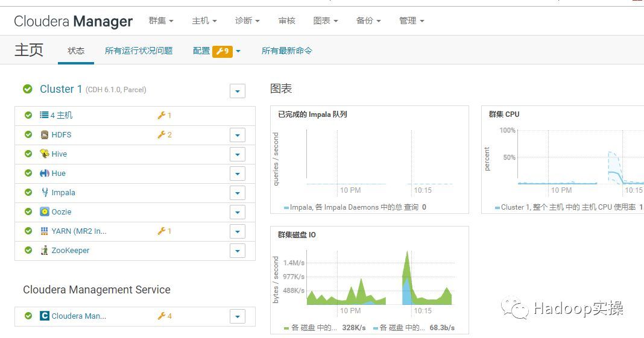Click the Hue service icon
Viewport: 644px width, 338px height.
click(x=45, y=173)
